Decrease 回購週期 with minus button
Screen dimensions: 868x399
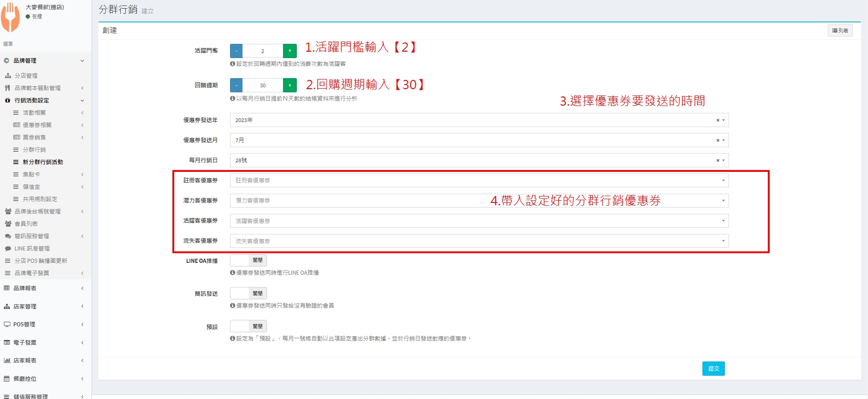[x=236, y=85]
